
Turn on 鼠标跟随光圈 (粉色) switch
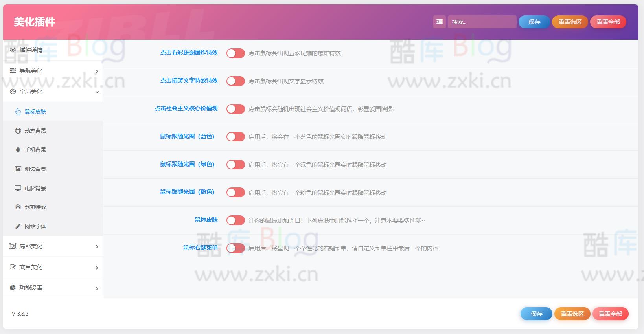[x=236, y=193]
